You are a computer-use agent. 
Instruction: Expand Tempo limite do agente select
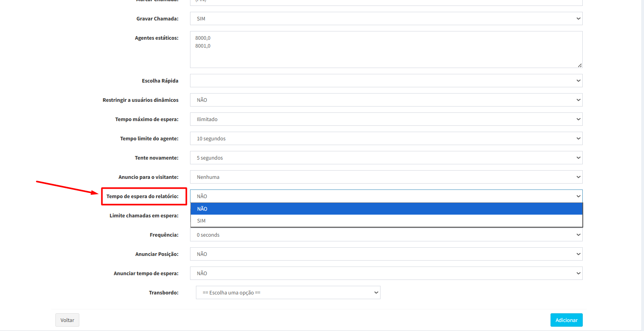[x=386, y=138]
